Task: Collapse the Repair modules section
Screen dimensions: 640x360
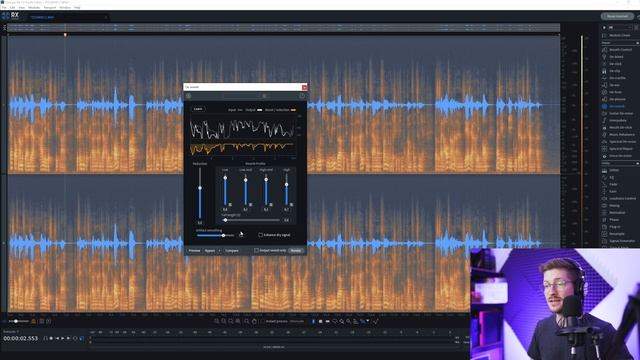Action: pyautogui.click(x=637, y=43)
